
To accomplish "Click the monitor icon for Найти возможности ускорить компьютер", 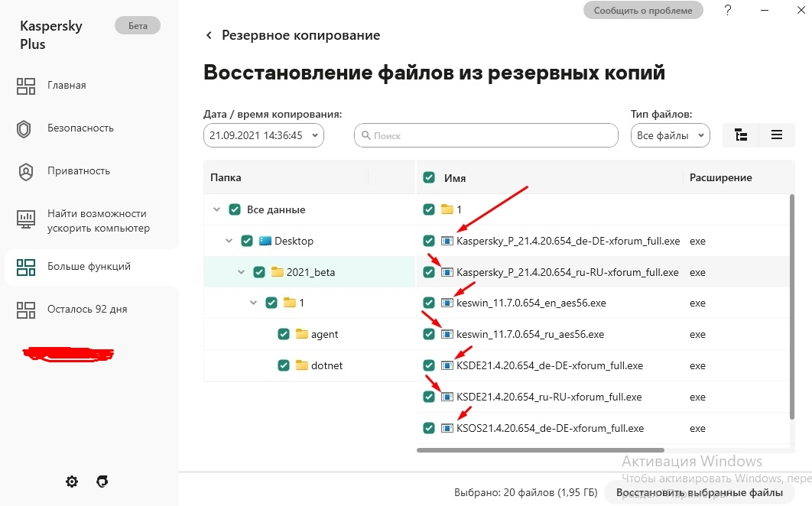I will (26, 219).
